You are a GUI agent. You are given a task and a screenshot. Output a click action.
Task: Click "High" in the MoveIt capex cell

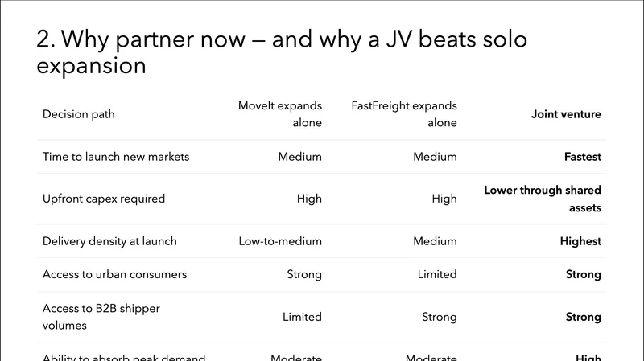coord(309,199)
